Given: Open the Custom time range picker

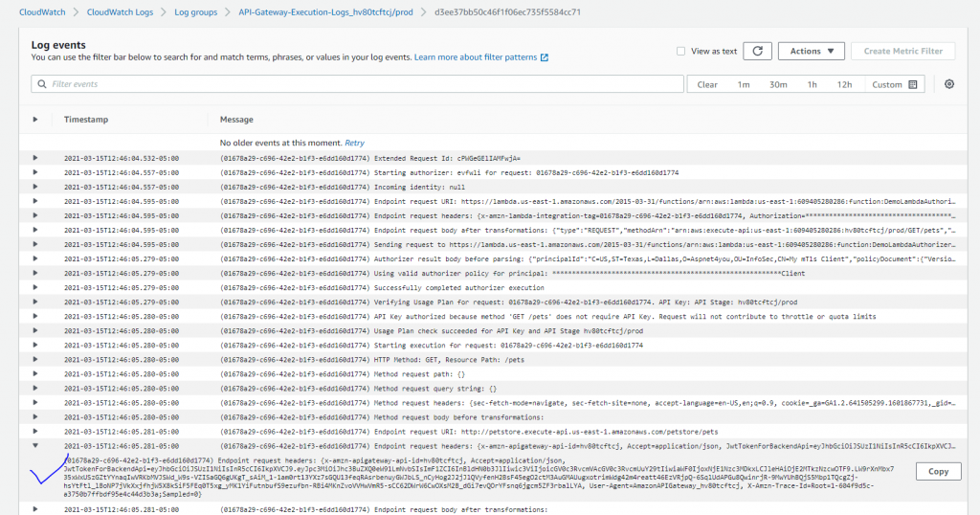Looking at the screenshot, I should 894,84.
